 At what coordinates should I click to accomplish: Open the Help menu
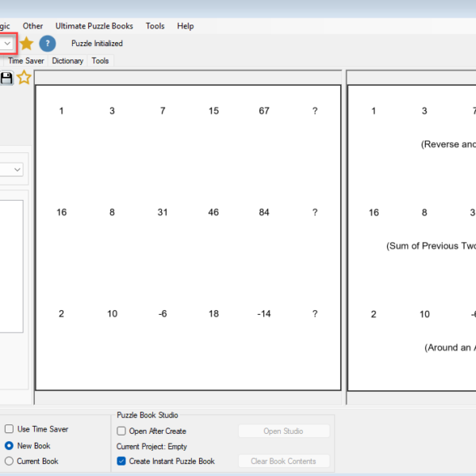point(185,26)
